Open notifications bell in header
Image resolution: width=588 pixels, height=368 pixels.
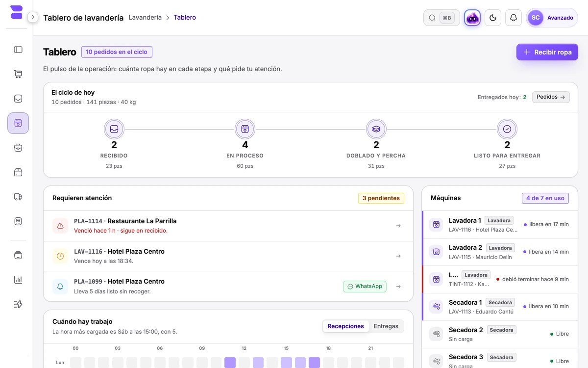(514, 18)
